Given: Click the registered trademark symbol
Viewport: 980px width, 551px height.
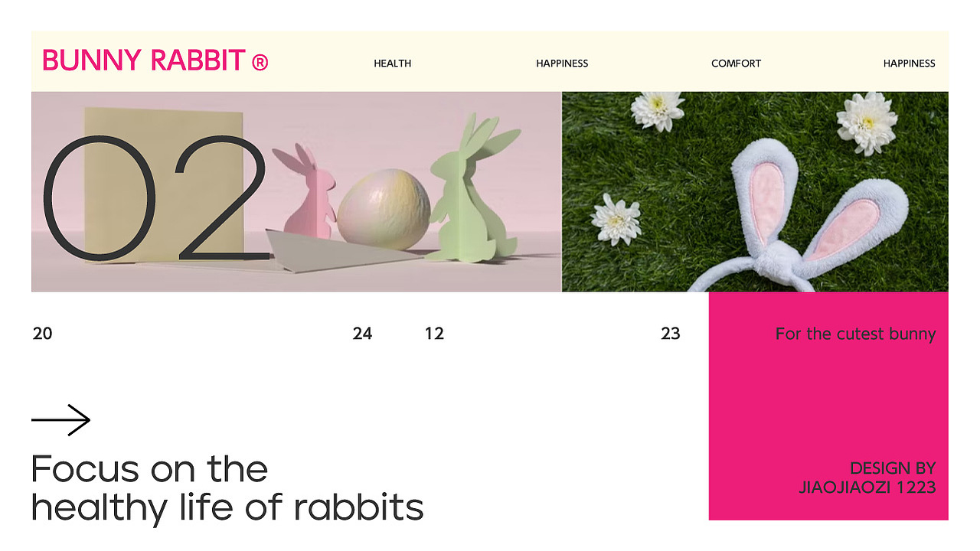Looking at the screenshot, I should 260,61.
